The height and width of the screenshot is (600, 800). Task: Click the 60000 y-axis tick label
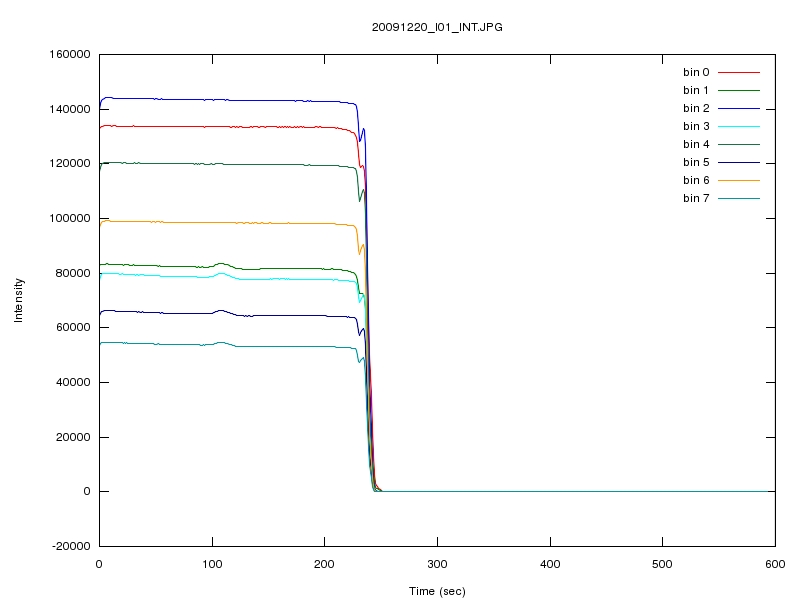(x=73, y=327)
